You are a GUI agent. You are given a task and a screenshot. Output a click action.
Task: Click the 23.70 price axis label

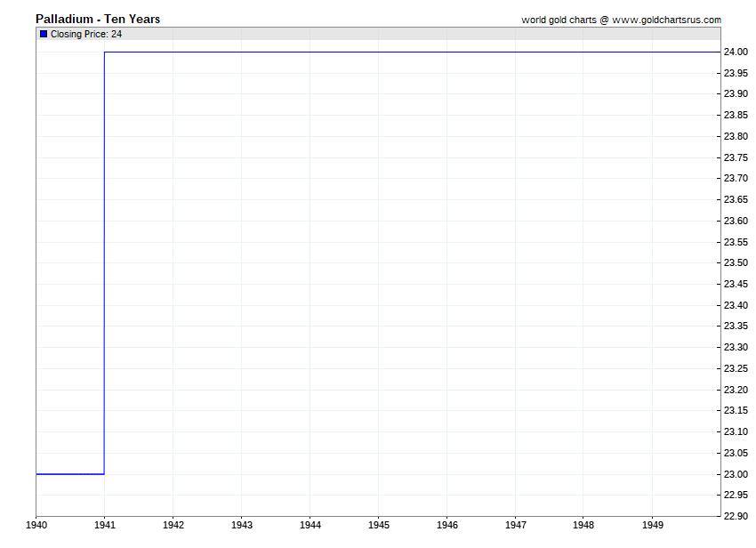coord(736,179)
